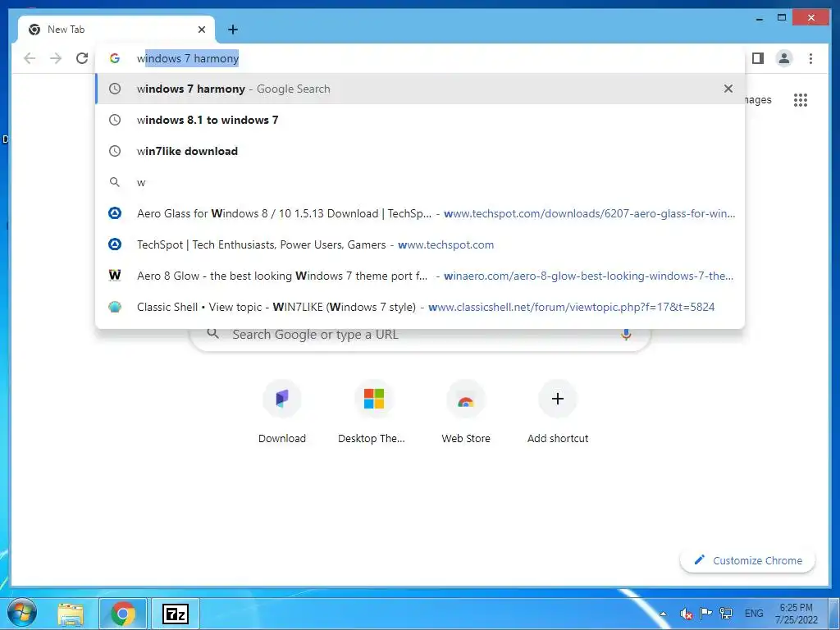Viewport: 840px width, 630px height.
Task: Open File Explorer from the taskbar
Action: pos(71,614)
